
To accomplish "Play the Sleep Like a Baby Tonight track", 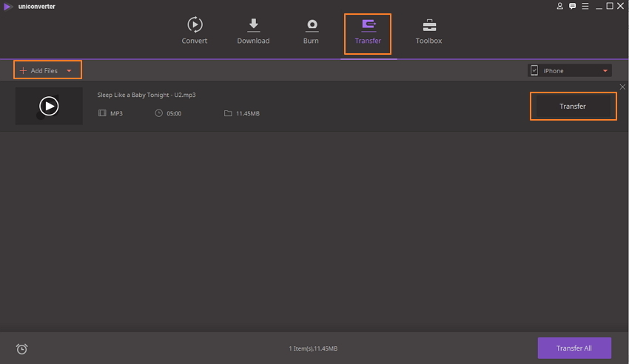I will point(49,107).
